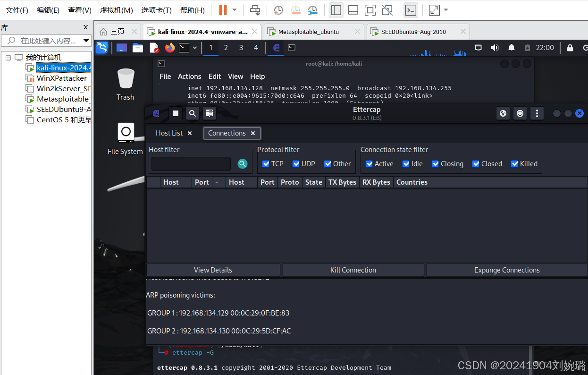
Task: Open the 查看(V) menu
Action: tap(79, 10)
